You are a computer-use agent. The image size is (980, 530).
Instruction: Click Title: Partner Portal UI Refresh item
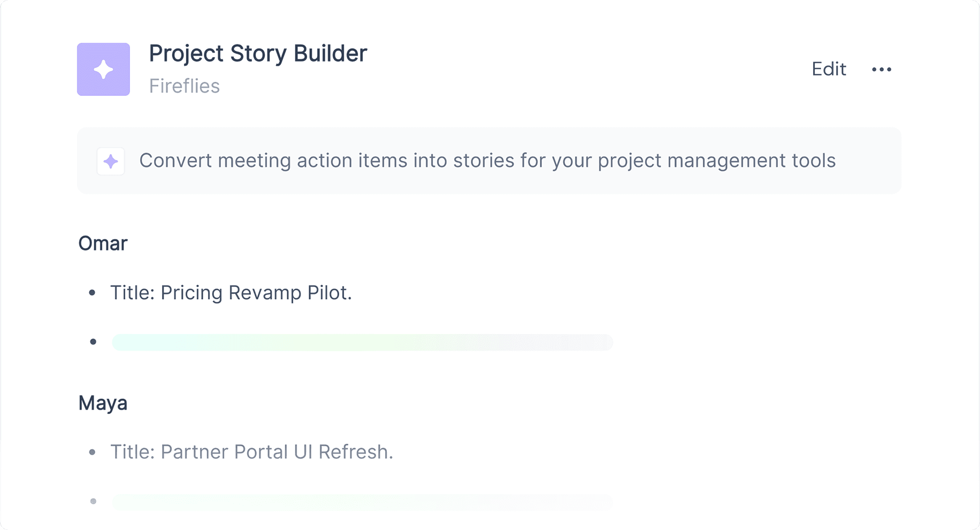click(251, 452)
